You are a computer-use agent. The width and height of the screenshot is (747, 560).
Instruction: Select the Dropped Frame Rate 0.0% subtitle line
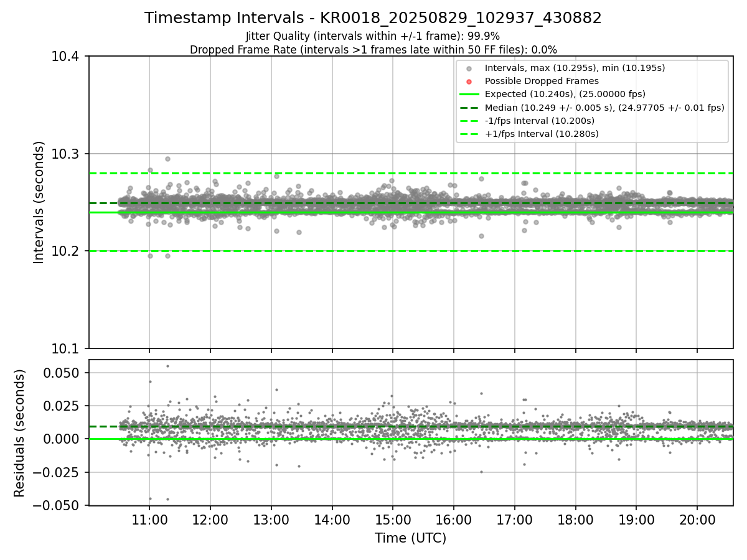tap(373, 49)
